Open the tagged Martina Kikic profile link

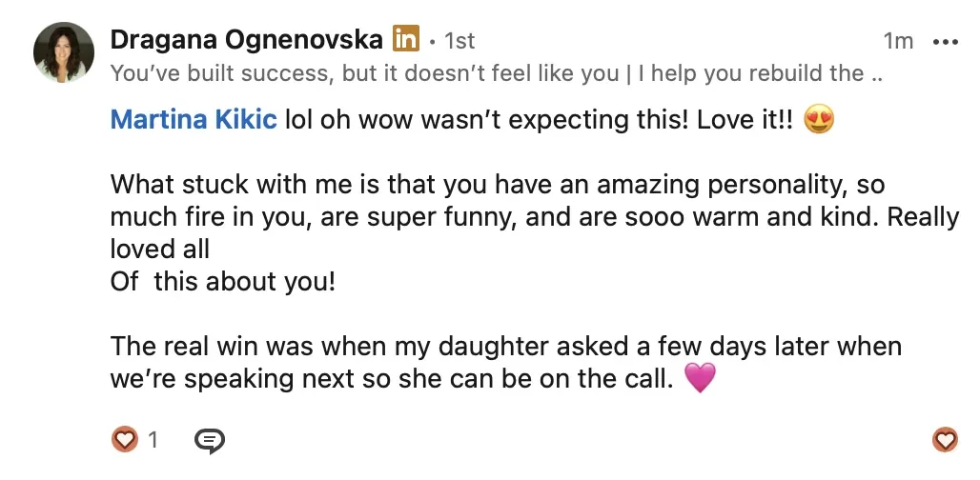[x=194, y=119]
